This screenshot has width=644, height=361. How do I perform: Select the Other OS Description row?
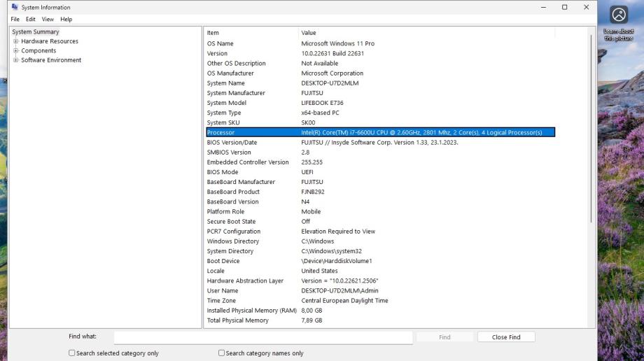coord(380,63)
